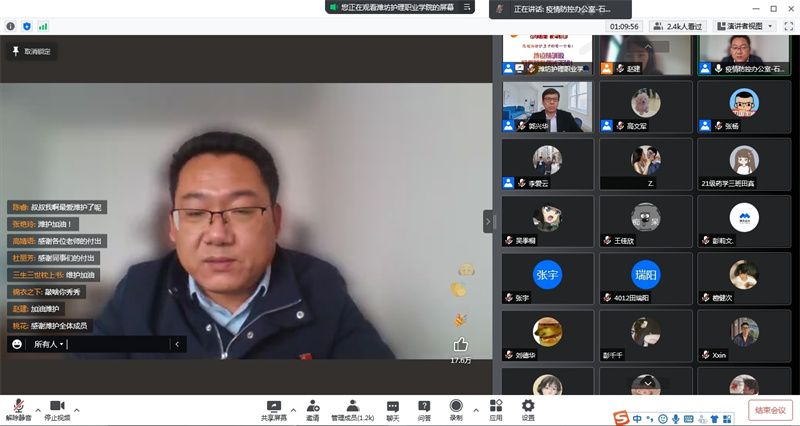800x426 pixels.
Task: Start screen sharing via 共享屏幕
Action: coord(274,410)
